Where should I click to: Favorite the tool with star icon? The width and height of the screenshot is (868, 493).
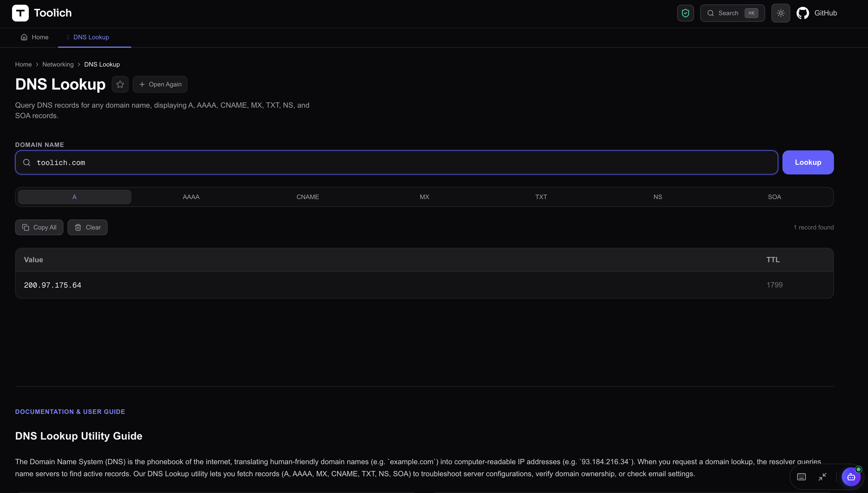coord(120,84)
